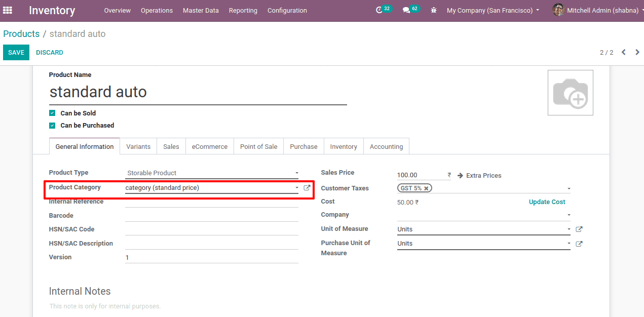Switch to the Variants tab
The height and width of the screenshot is (317, 644).
(x=138, y=146)
